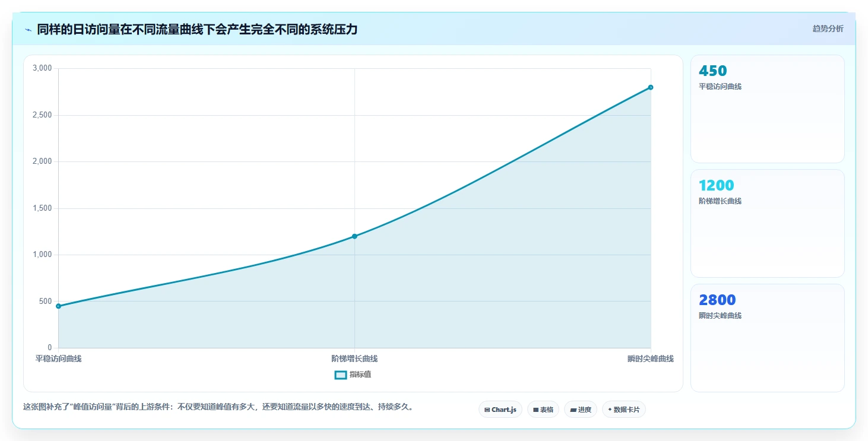Click the 瞬时尖峰曲线 data point on the line
868x441 pixels.
point(651,87)
